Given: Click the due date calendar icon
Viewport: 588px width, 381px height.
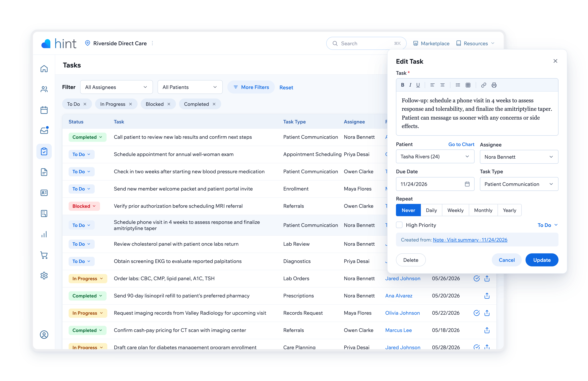Looking at the screenshot, I should [x=467, y=184].
